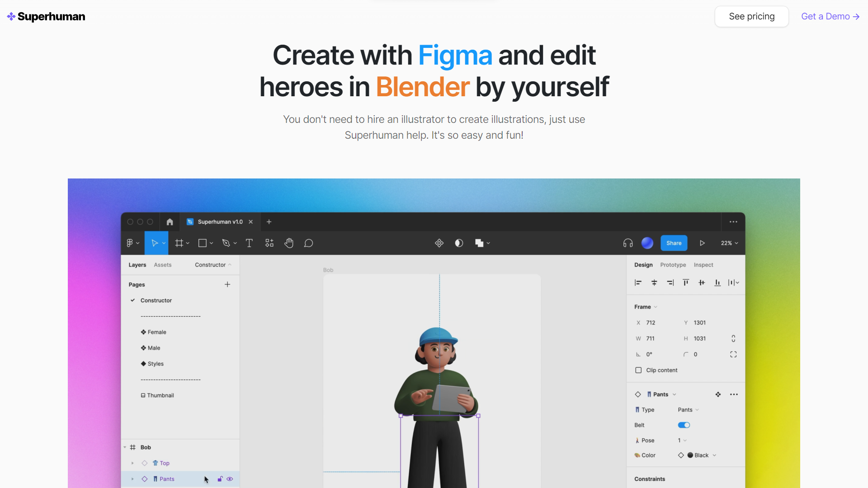This screenshot has width=868, height=488.
Task: Switch to the Inspect tab
Action: pos(703,265)
